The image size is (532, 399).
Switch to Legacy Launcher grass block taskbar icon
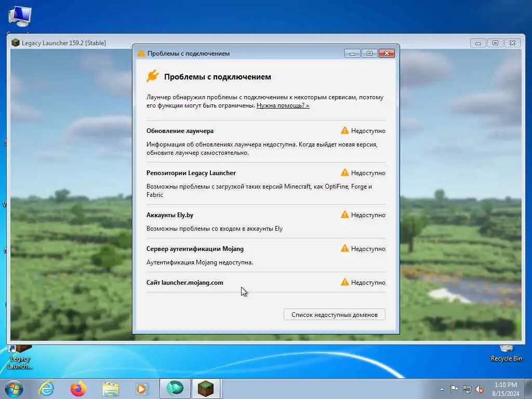[206, 389]
